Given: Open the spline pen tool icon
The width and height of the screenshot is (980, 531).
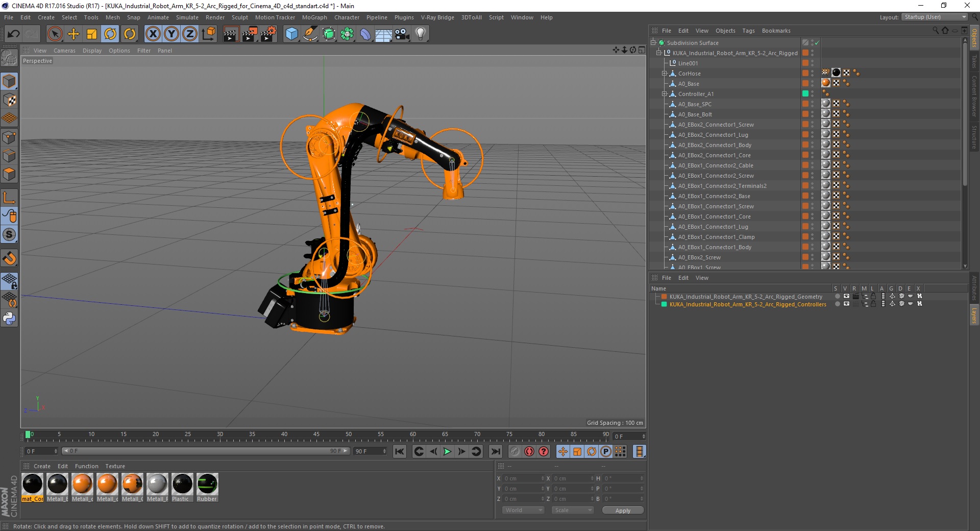Looking at the screenshot, I should [310, 34].
